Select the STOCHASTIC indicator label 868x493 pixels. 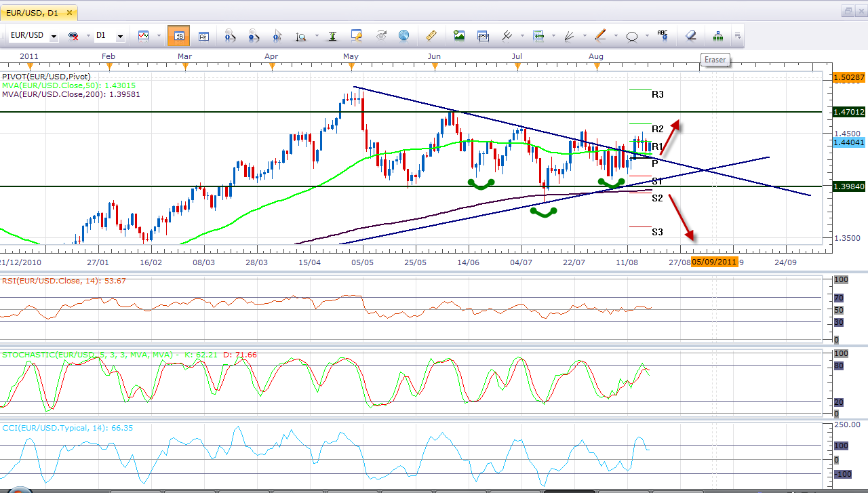click(130, 355)
